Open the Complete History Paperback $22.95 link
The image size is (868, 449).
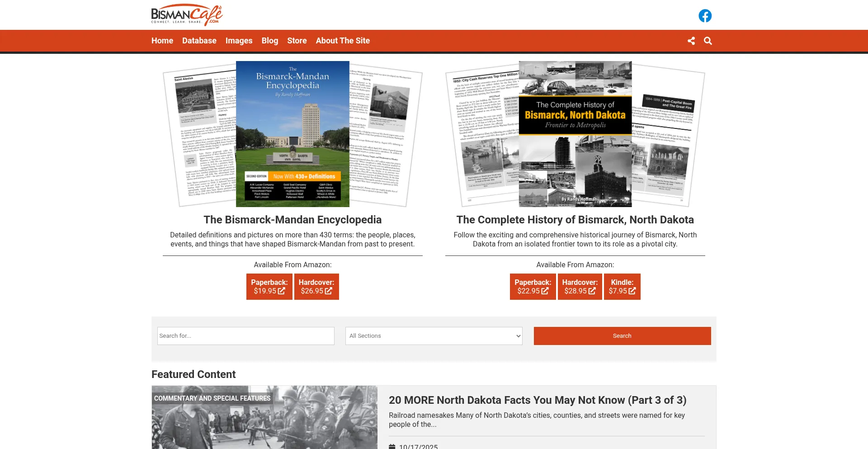533,287
